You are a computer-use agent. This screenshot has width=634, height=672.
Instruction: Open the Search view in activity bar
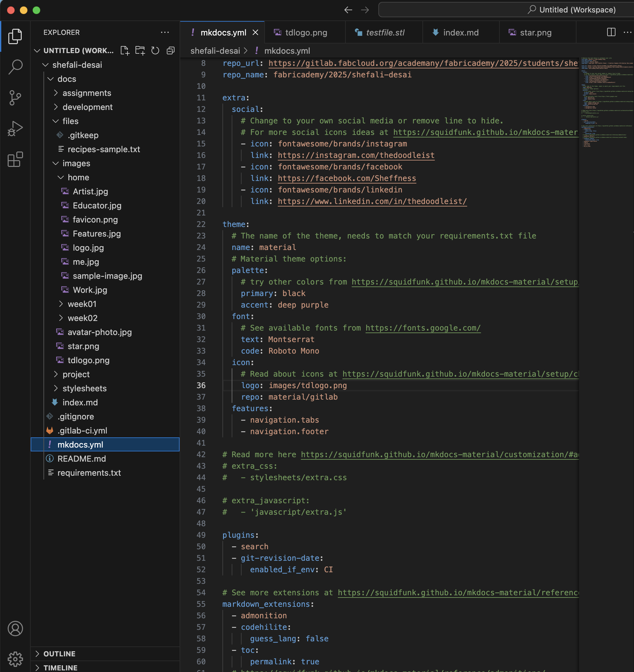[x=15, y=67]
